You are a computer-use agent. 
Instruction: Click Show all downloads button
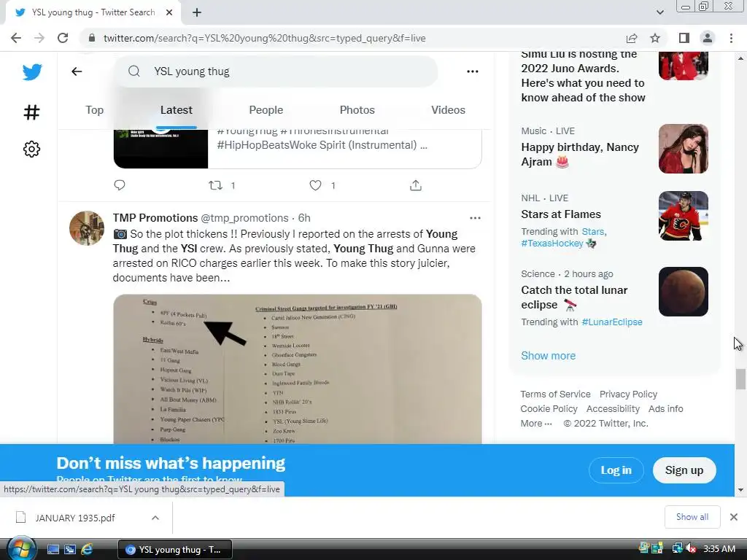coord(692,517)
